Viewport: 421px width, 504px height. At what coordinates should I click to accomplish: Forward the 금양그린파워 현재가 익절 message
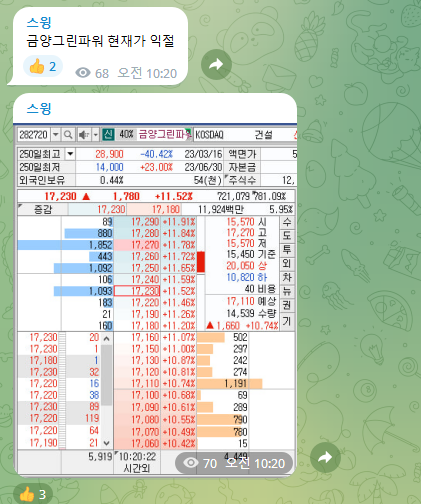pos(217,64)
